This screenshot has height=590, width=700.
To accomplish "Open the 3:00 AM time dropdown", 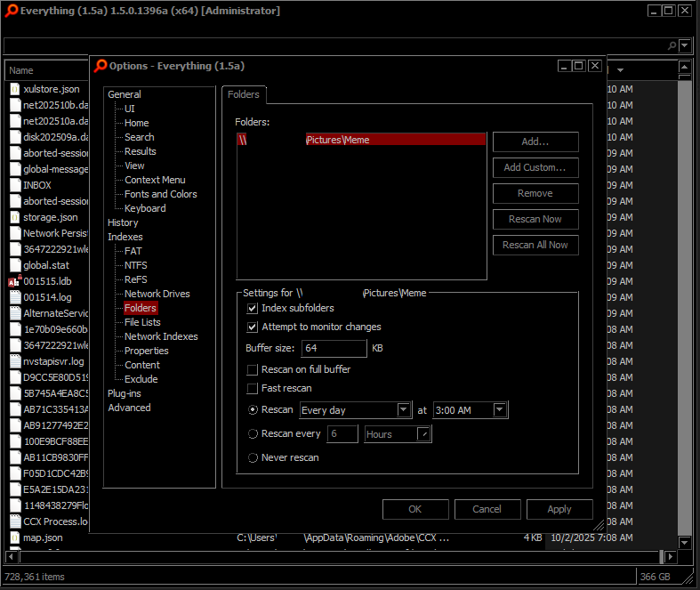I will (500, 410).
